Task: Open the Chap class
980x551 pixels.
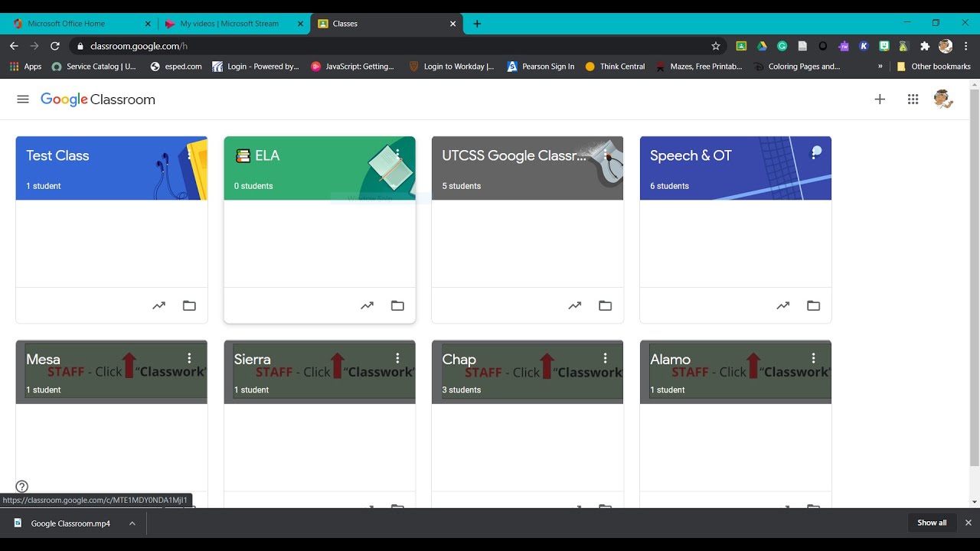Action: pos(459,359)
